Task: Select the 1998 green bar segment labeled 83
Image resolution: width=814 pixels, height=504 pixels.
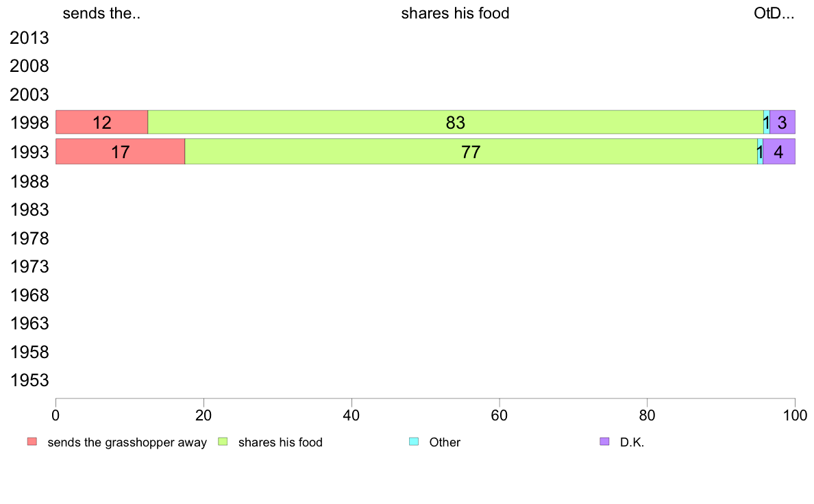Action: 455,123
